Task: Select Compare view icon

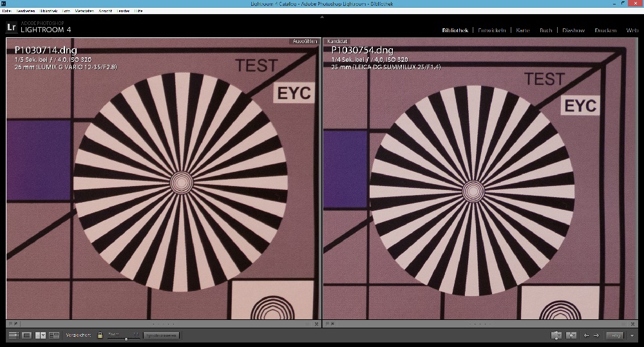Action: [40, 335]
